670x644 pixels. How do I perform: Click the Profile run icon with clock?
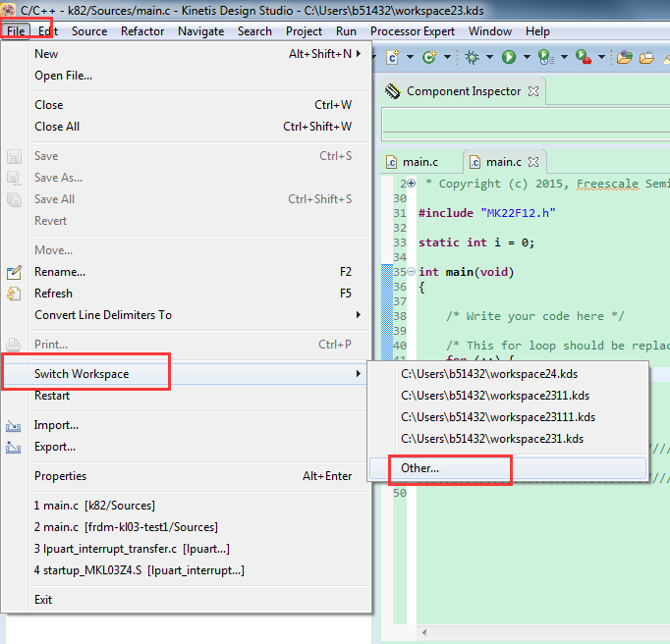tap(545, 57)
